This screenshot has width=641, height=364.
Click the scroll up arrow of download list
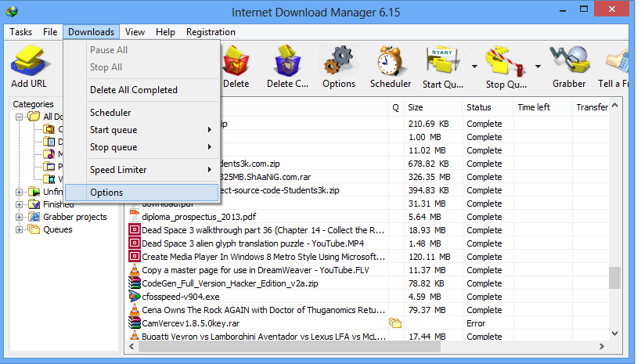[614, 106]
